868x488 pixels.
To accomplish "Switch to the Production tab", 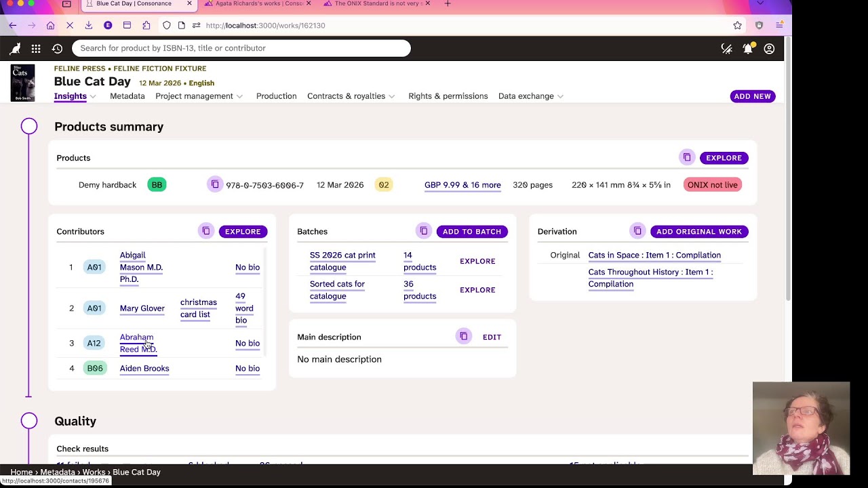I will (277, 96).
